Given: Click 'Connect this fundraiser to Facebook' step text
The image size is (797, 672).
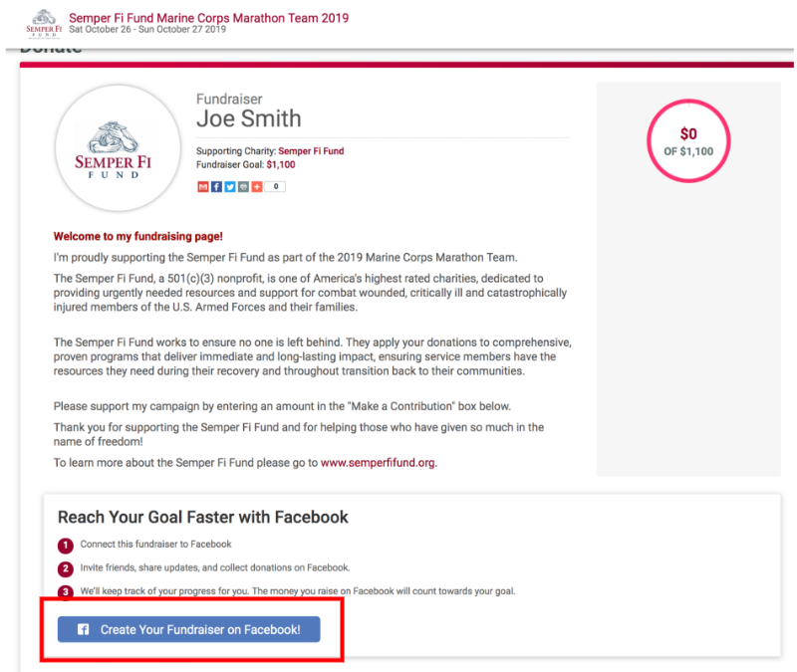Looking at the screenshot, I should (x=155, y=544).
